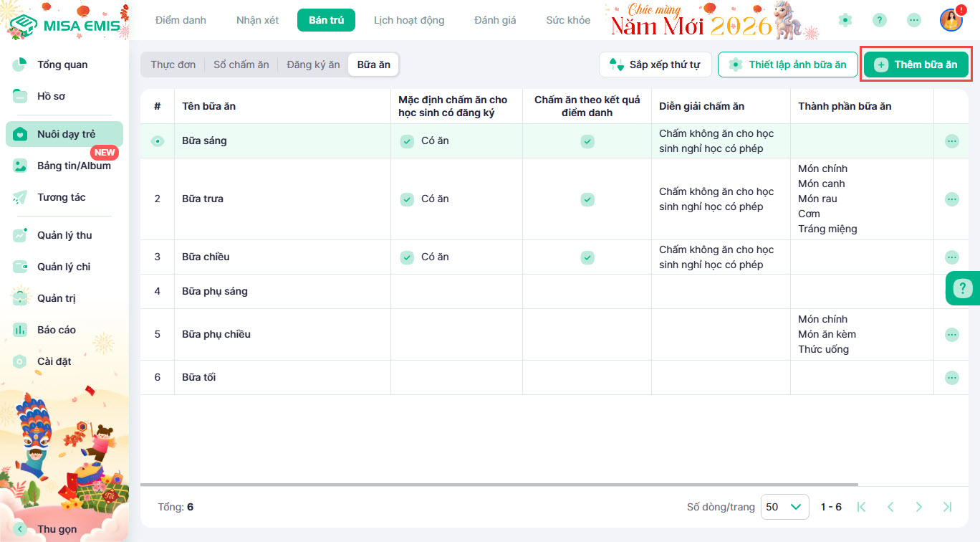Click Sắp xếp thứ tự button
The height and width of the screenshot is (542, 980).
pyautogui.click(x=655, y=65)
